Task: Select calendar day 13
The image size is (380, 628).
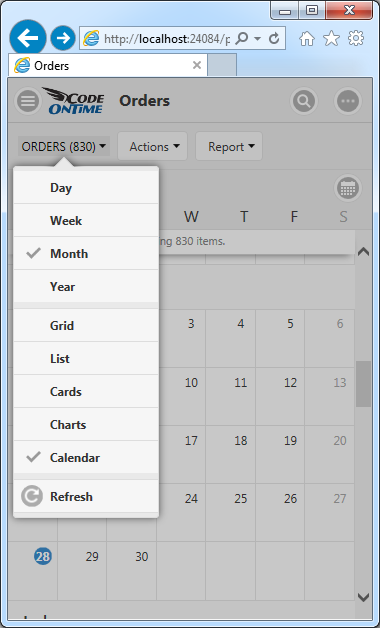Action: pyautogui.click(x=330, y=397)
